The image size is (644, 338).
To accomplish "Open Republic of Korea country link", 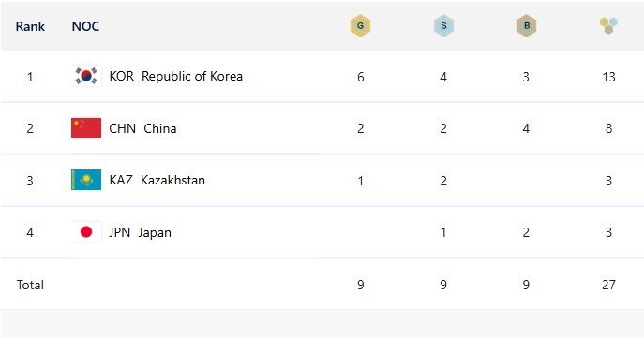I will pyautogui.click(x=192, y=76).
